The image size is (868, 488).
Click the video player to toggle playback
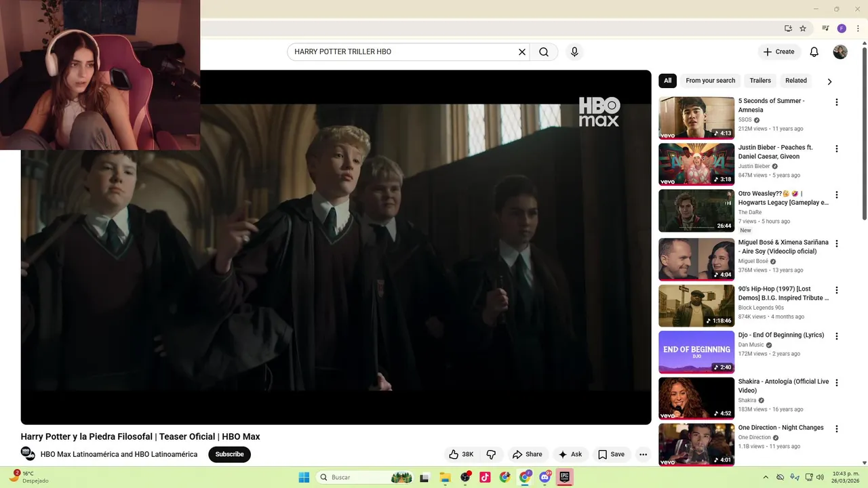coord(336,247)
